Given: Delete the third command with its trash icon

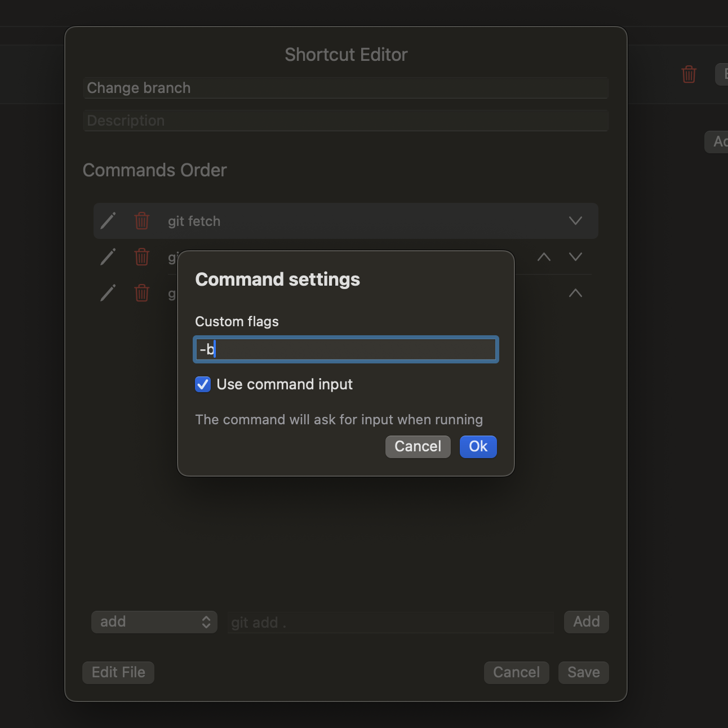Looking at the screenshot, I should (x=141, y=293).
